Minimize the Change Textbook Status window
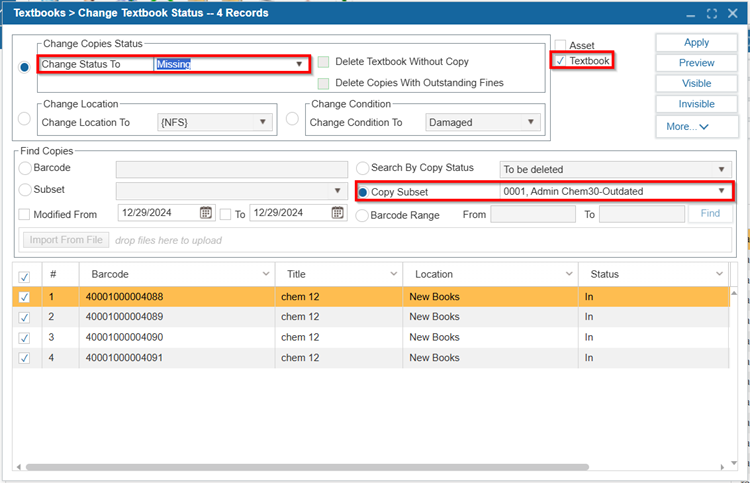The width and height of the screenshot is (750, 483). (690, 14)
